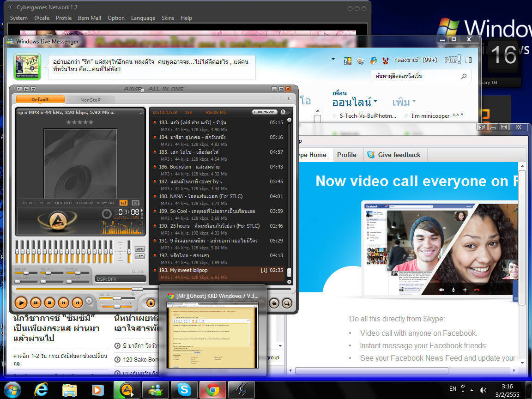
Task: Click AIMP round button left of search magnifier
Action: [274, 303]
